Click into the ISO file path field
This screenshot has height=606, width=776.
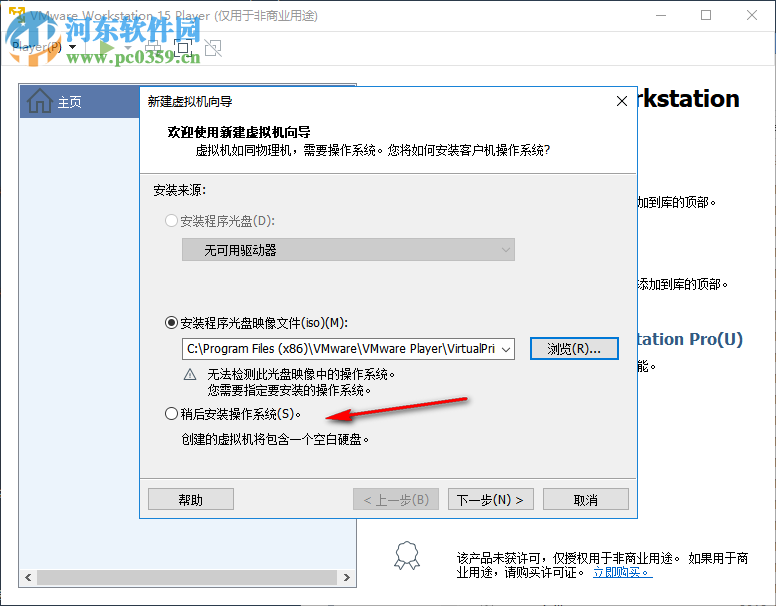click(340, 349)
